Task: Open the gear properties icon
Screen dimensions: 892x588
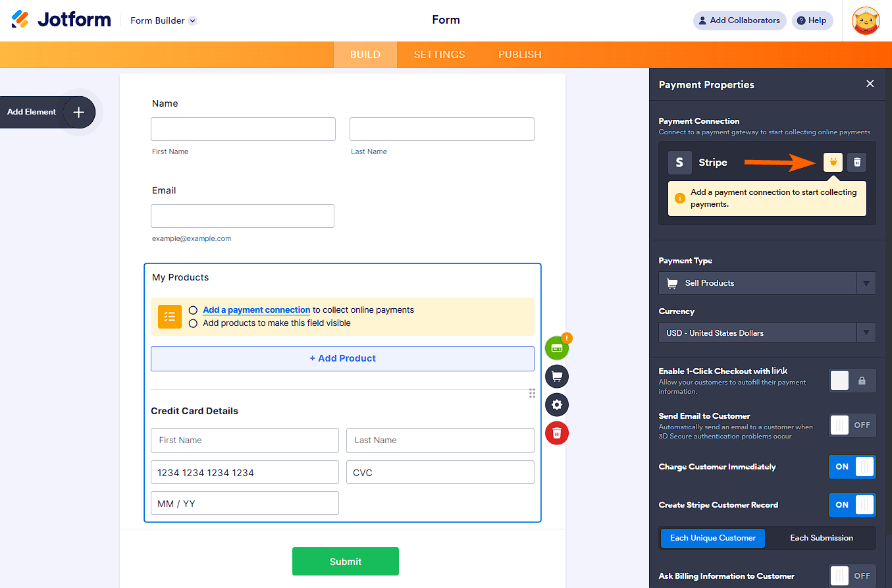Action: [557, 405]
